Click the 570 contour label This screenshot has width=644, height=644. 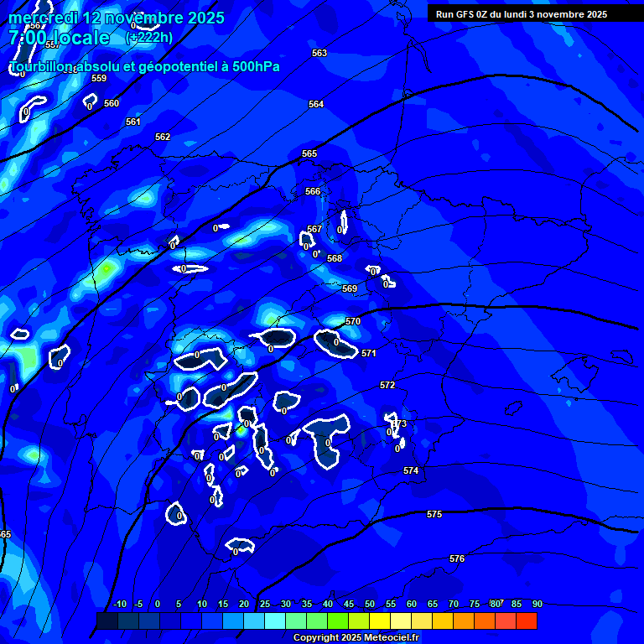pyautogui.click(x=353, y=321)
